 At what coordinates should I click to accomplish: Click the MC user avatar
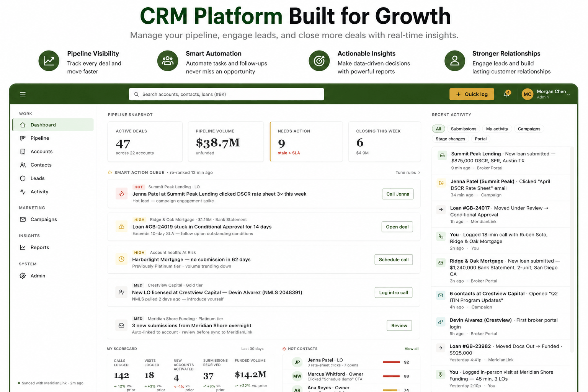point(528,94)
